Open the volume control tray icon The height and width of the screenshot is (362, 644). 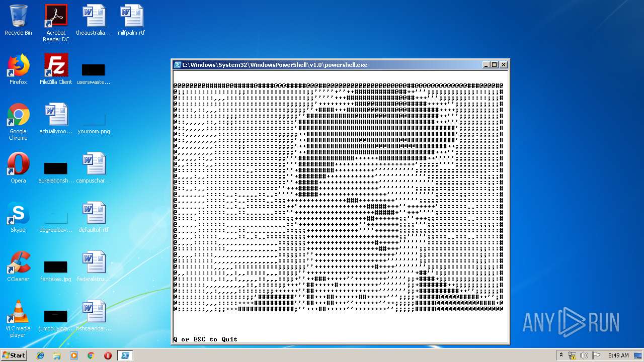[x=584, y=355]
